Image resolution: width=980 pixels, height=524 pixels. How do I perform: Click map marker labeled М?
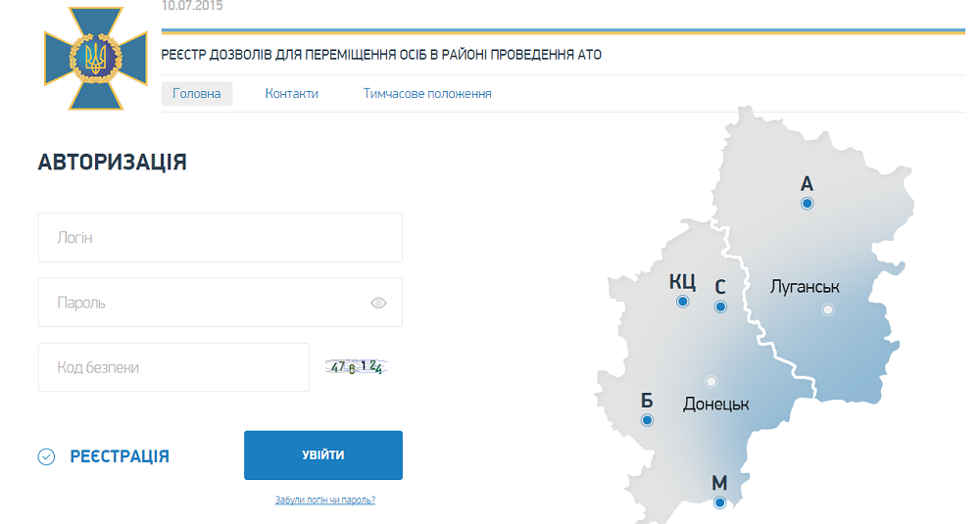[719, 502]
